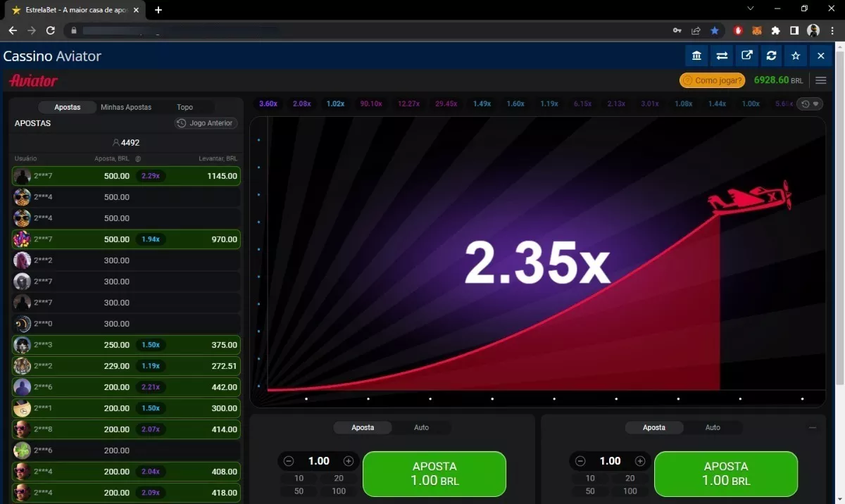Place bet with second APOSTA button

(726, 473)
